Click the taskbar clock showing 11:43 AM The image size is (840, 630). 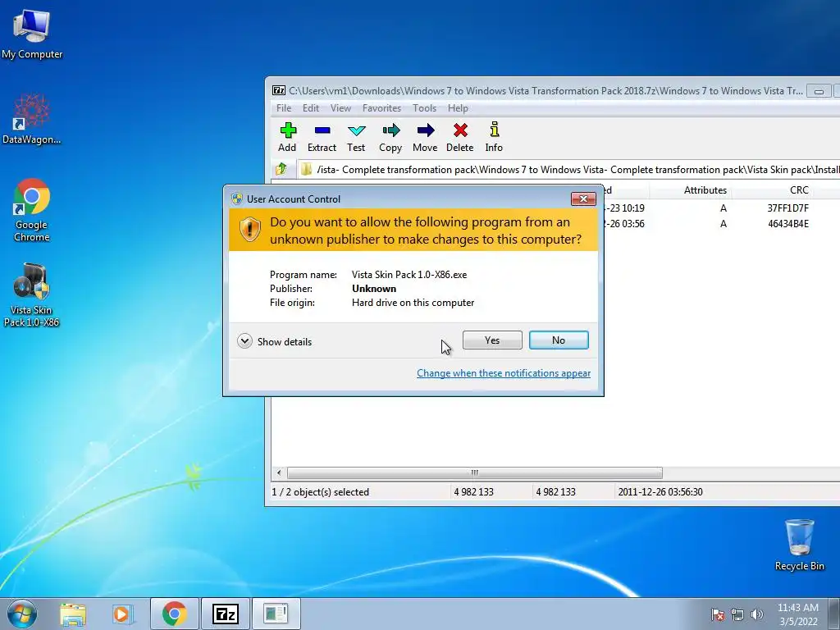click(797, 614)
